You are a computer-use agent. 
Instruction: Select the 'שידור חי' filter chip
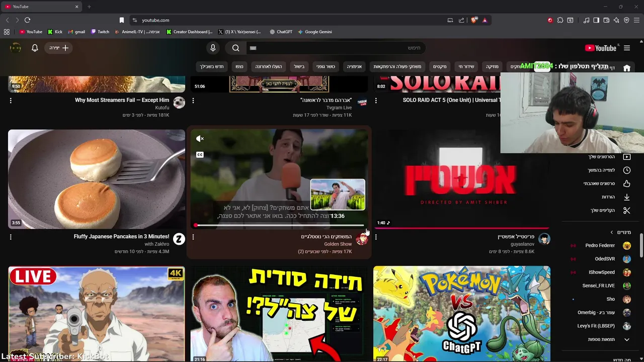466,66
